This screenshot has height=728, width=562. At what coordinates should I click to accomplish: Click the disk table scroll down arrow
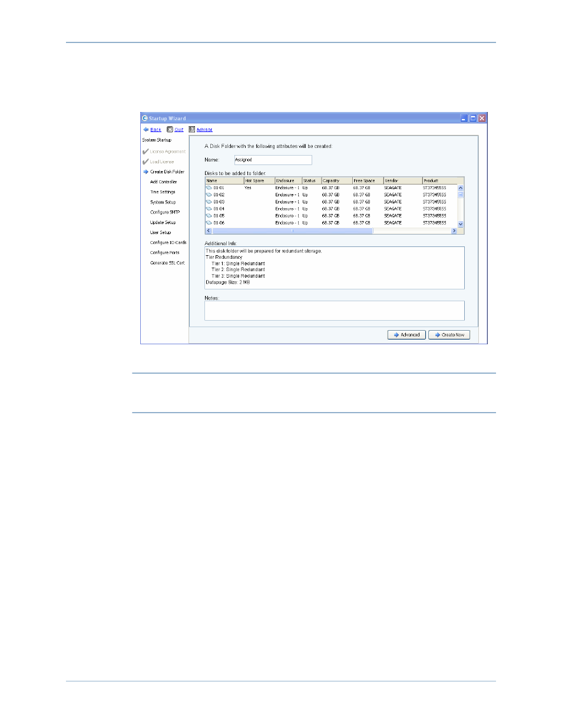(x=461, y=224)
